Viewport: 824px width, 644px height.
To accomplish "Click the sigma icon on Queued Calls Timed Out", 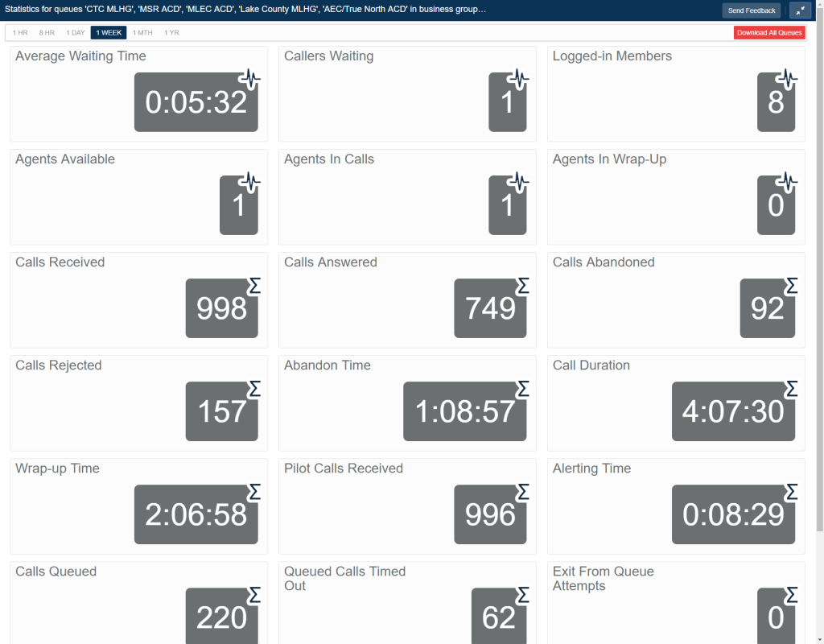I will pyautogui.click(x=523, y=595).
